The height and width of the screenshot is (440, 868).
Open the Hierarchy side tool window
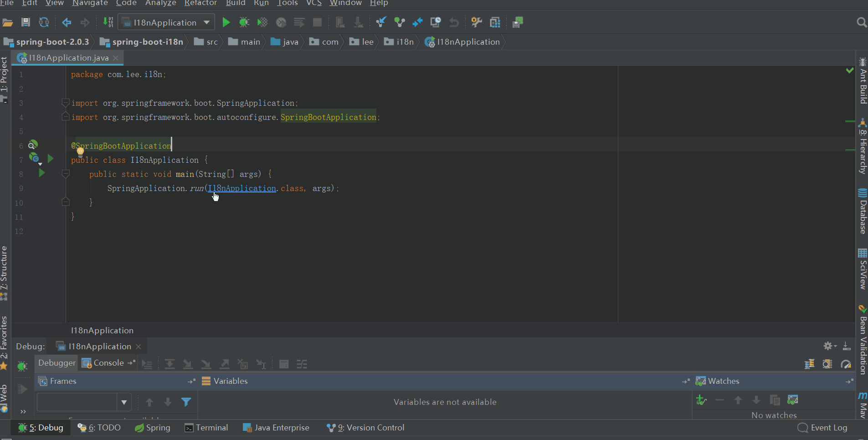pos(863,147)
